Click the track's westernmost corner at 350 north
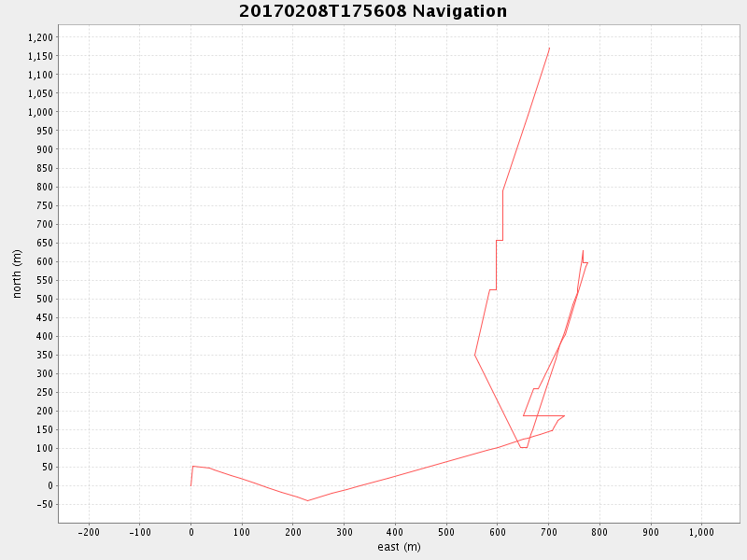The image size is (747, 560). point(474,355)
